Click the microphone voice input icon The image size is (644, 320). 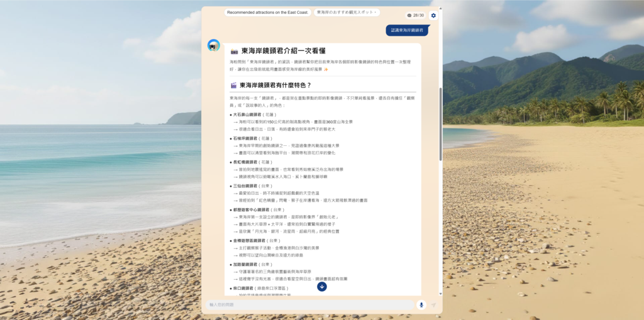[421, 305]
